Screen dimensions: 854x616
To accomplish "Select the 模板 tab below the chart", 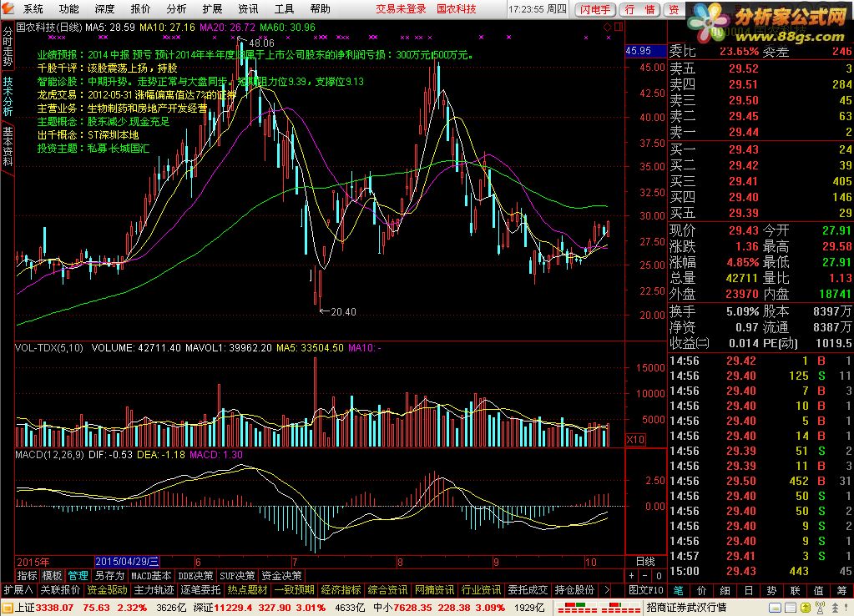I will coord(53,576).
